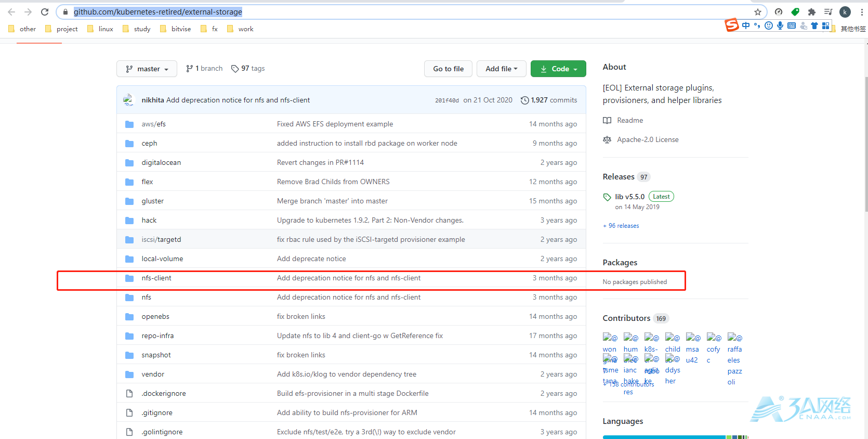Open the iscsi/targetd folder
868x439 pixels.
[x=161, y=239]
